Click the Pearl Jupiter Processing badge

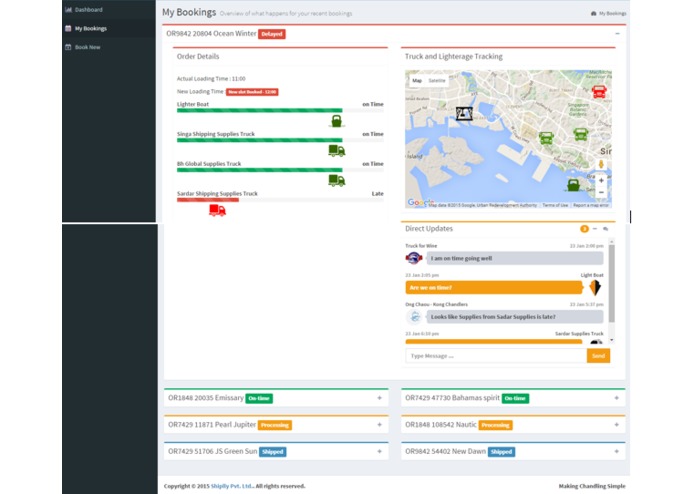tap(275, 425)
